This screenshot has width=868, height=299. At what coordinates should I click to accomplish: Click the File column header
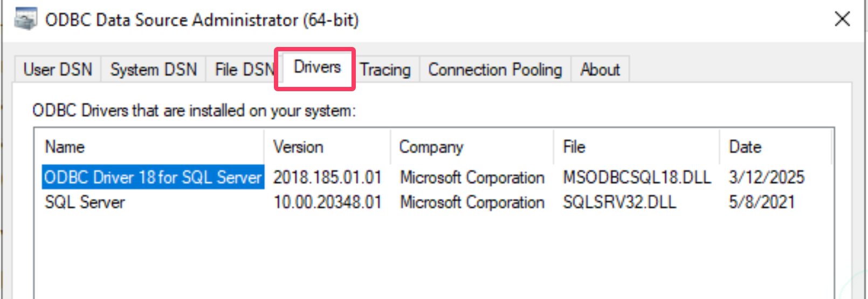coord(637,147)
